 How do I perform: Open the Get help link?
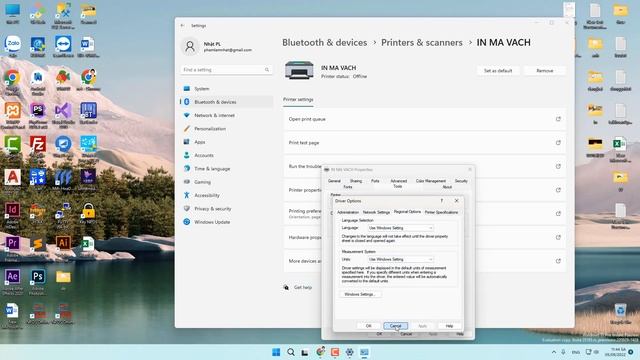[x=303, y=287]
